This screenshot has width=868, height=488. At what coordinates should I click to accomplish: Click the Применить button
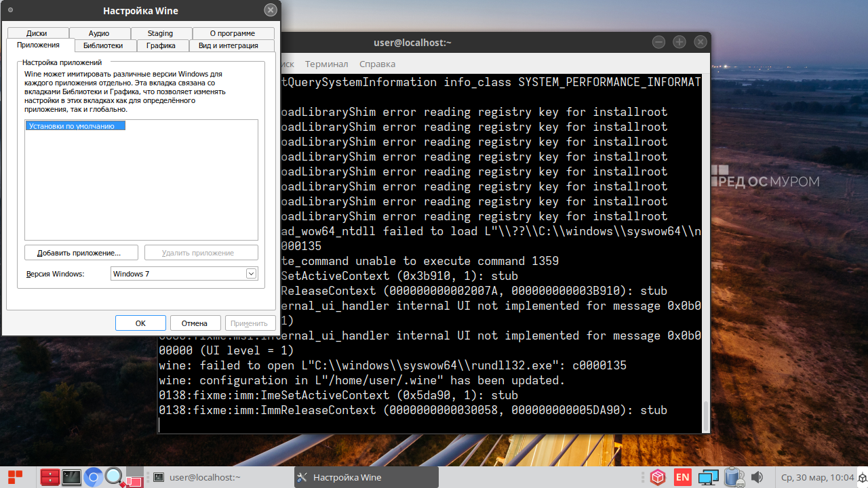tap(250, 323)
